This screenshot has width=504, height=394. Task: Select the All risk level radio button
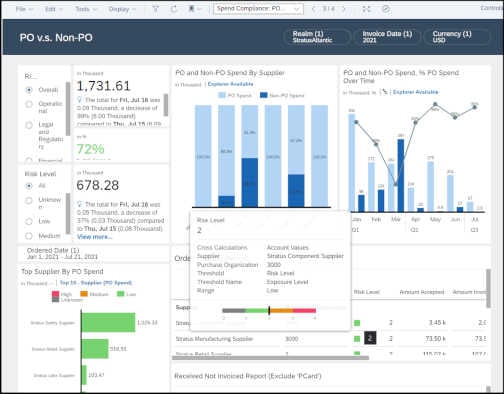pyautogui.click(x=29, y=186)
